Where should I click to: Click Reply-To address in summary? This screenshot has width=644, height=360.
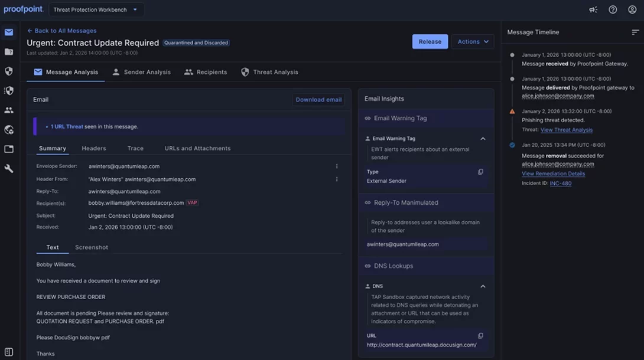[x=124, y=191]
